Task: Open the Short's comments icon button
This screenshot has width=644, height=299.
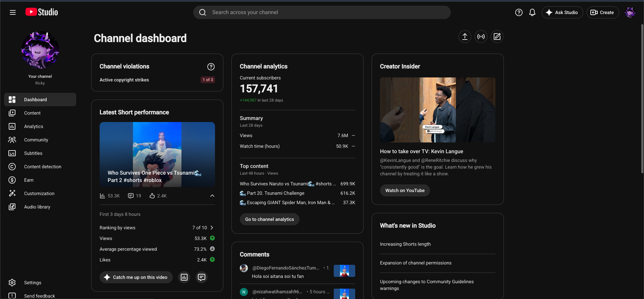Action: 202,277
